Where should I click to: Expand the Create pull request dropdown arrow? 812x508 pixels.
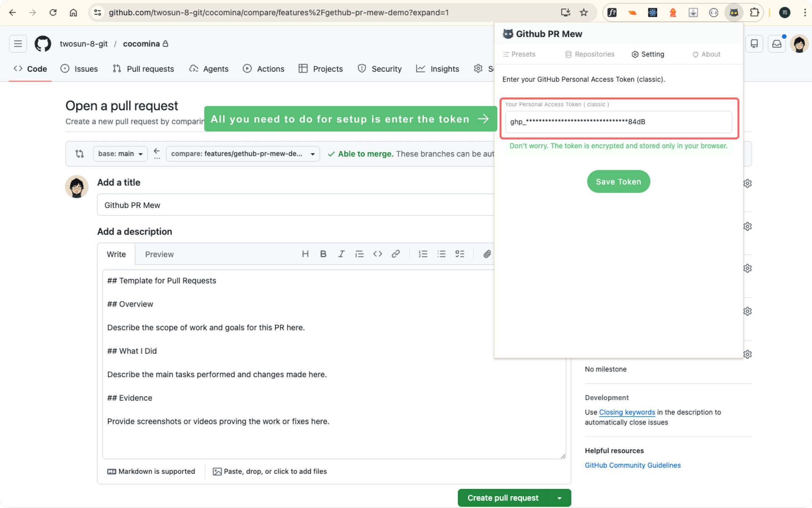[560, 498]
